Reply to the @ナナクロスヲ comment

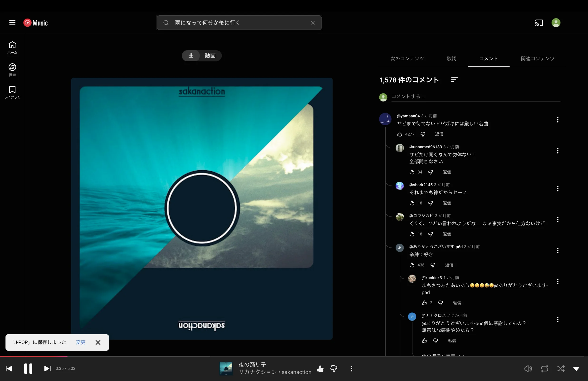pyautogui.click(x=452, y=341)
